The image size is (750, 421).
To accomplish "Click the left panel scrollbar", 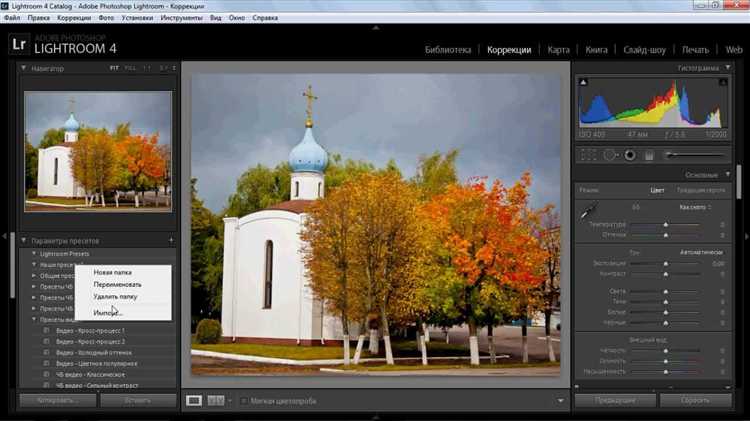I will 12,266.
